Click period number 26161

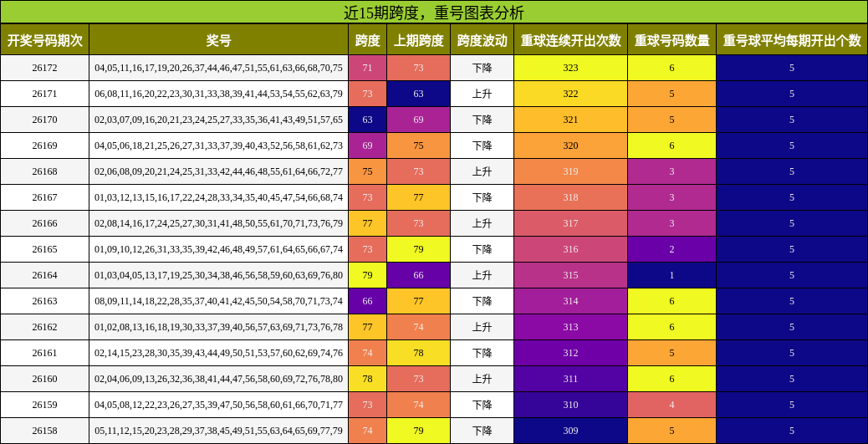tap(45, 353)
